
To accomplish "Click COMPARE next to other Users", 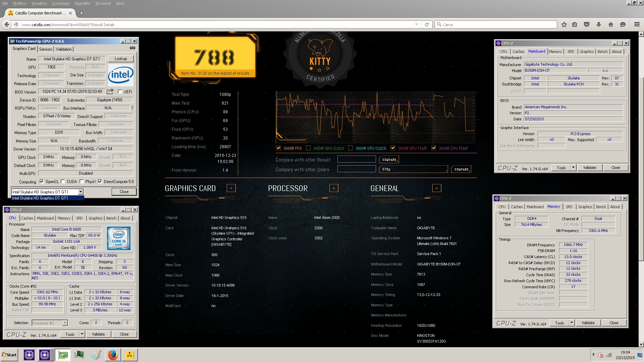I will [x=461, y=169].
